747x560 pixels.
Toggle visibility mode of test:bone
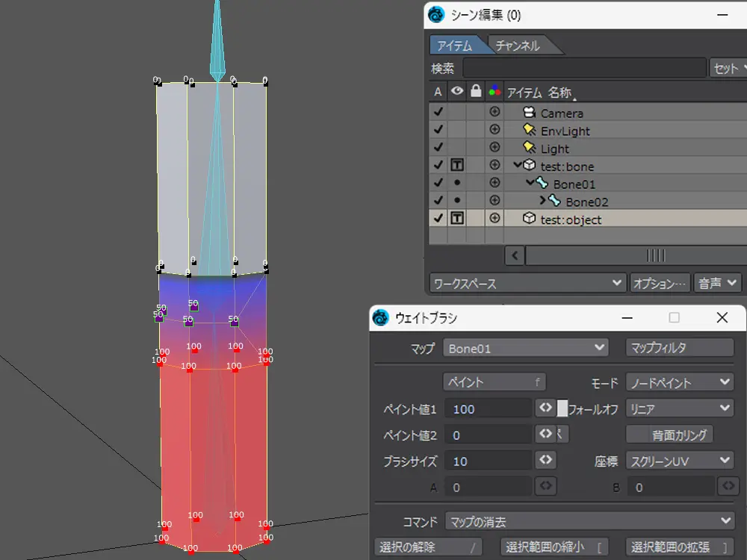tap(456, 166)
